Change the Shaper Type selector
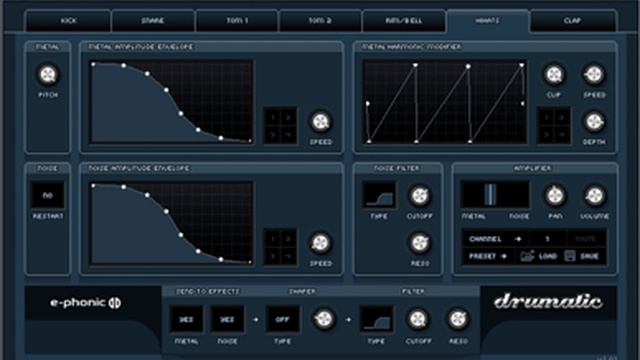This screenshot has height=360, width=640. point(282,319)
